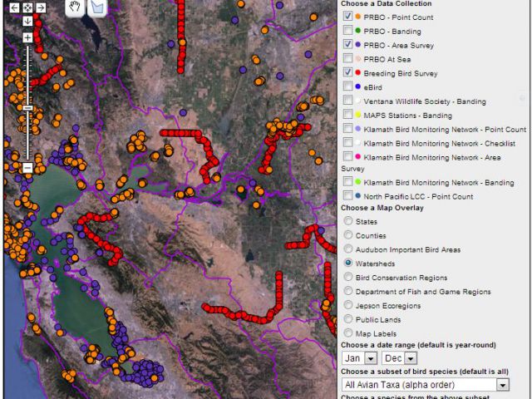Enable Klamath Network - Banding checkbox
The height and width of the screenshot is (399, 532).
click(347, 181)
